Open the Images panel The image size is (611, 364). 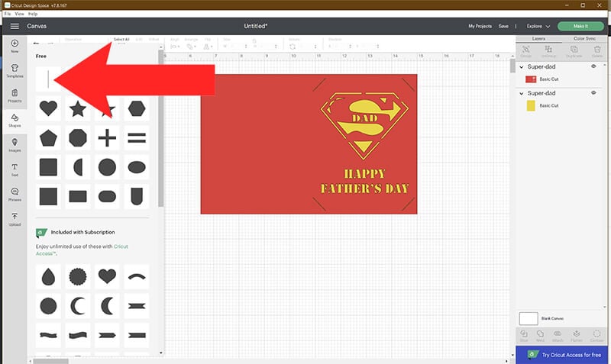point(15,145)
